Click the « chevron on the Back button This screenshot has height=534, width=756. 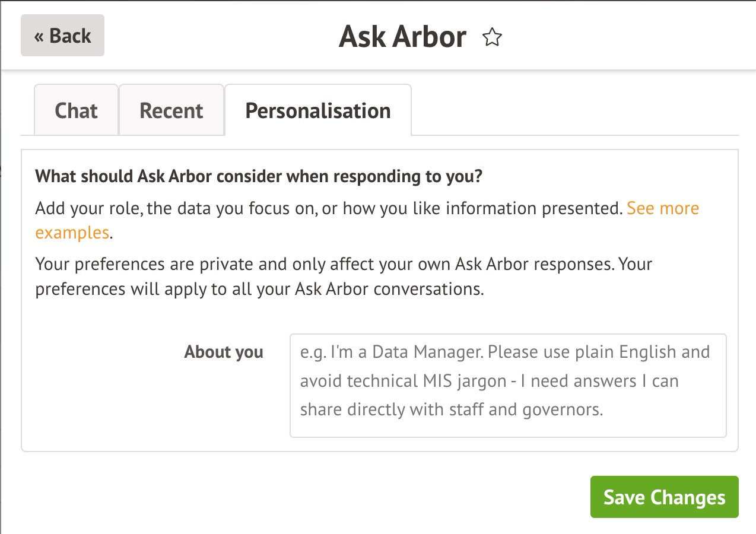click(39, 36)
